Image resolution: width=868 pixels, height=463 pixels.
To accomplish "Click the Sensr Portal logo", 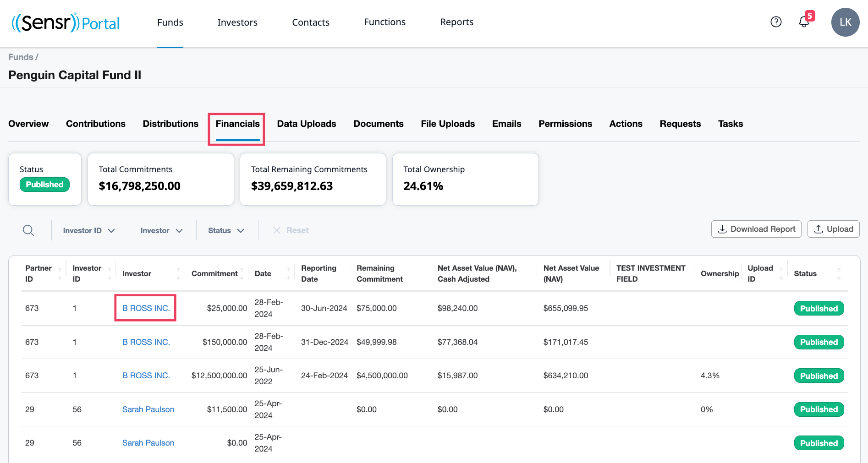I will point(66,22).
